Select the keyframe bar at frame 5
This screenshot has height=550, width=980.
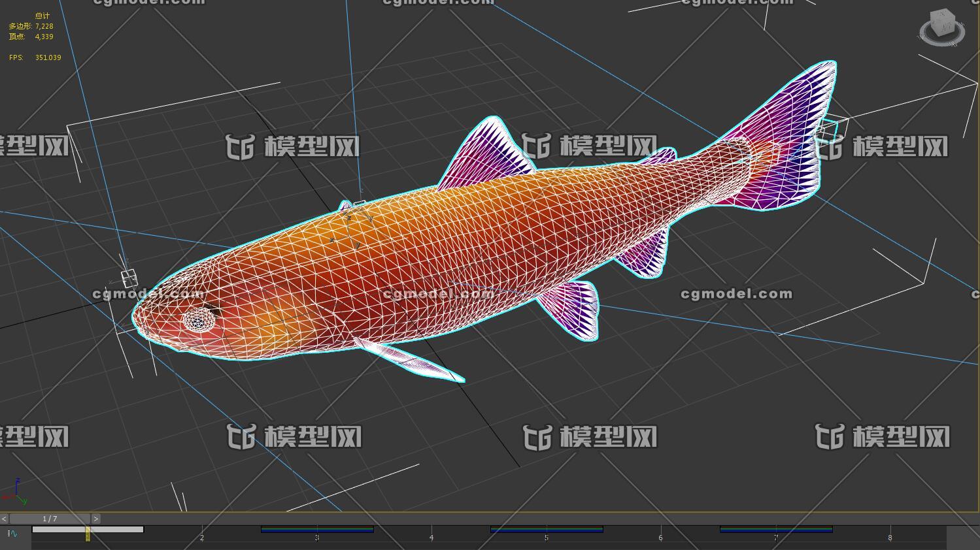(x=547, y=530)
